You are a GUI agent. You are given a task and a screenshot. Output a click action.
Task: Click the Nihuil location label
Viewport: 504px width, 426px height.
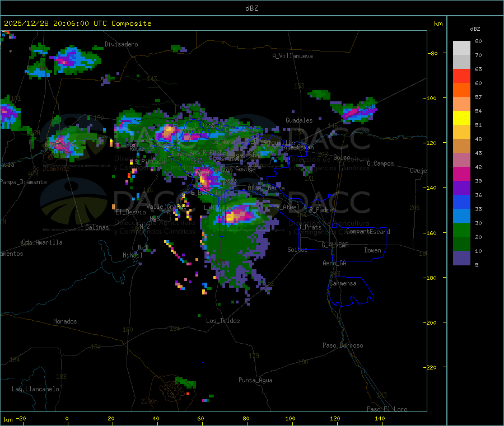(x=132, y=255)
